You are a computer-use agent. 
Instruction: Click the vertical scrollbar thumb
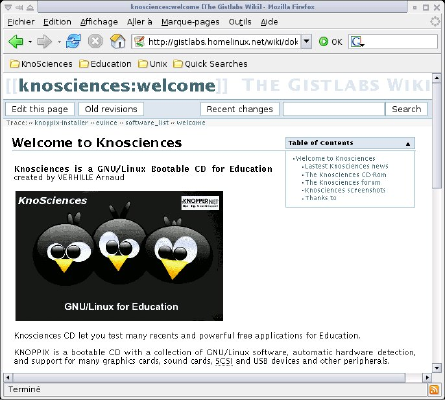(x=436, y=135)
